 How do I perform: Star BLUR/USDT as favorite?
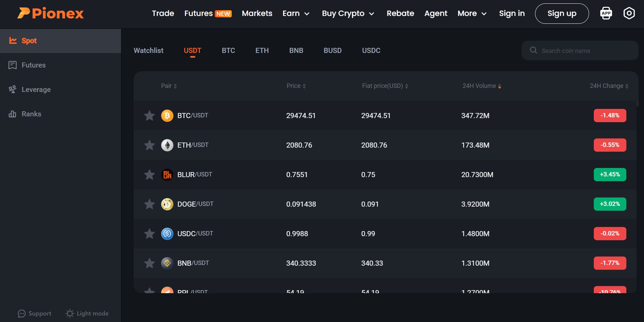(x=149, y=175)
